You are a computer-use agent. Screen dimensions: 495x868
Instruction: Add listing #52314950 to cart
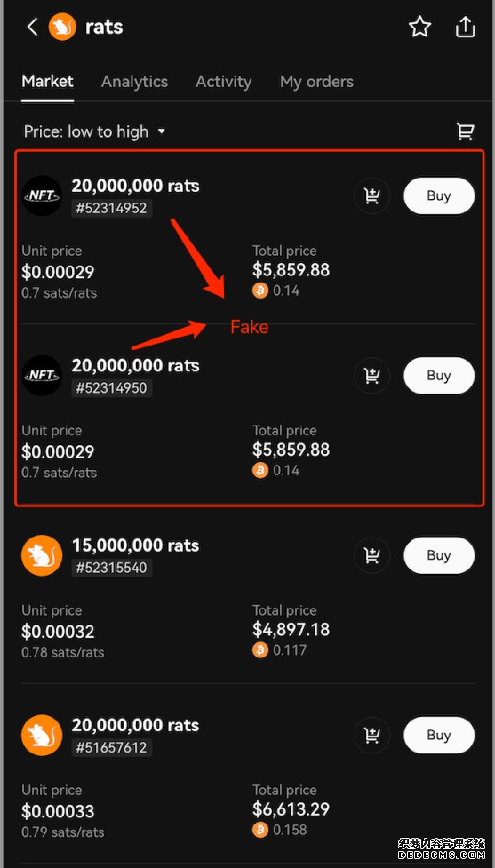click(x=372, y=375)
